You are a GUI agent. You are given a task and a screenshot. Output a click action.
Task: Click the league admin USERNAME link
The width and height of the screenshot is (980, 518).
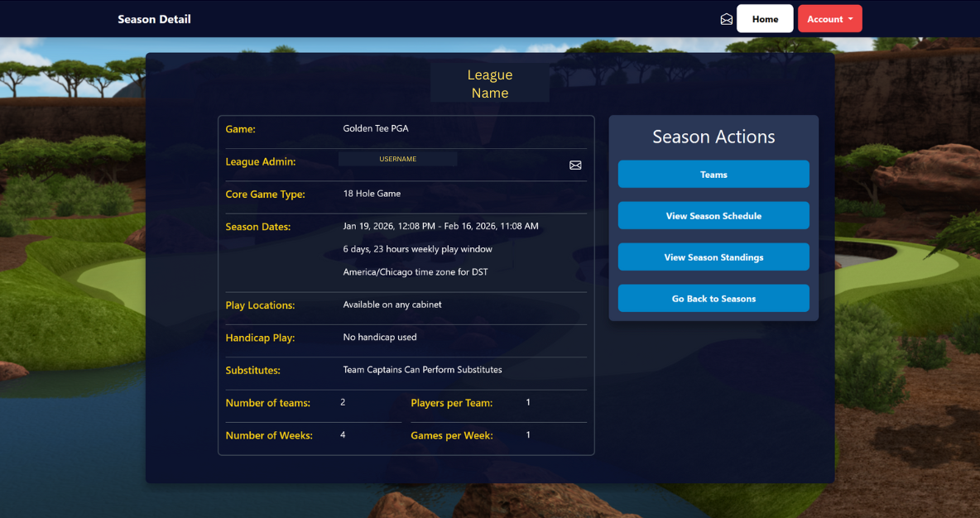tap(397, 159)
